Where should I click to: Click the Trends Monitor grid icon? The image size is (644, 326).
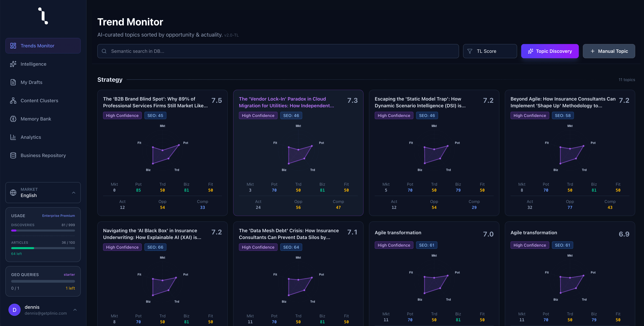coord(13,46)
